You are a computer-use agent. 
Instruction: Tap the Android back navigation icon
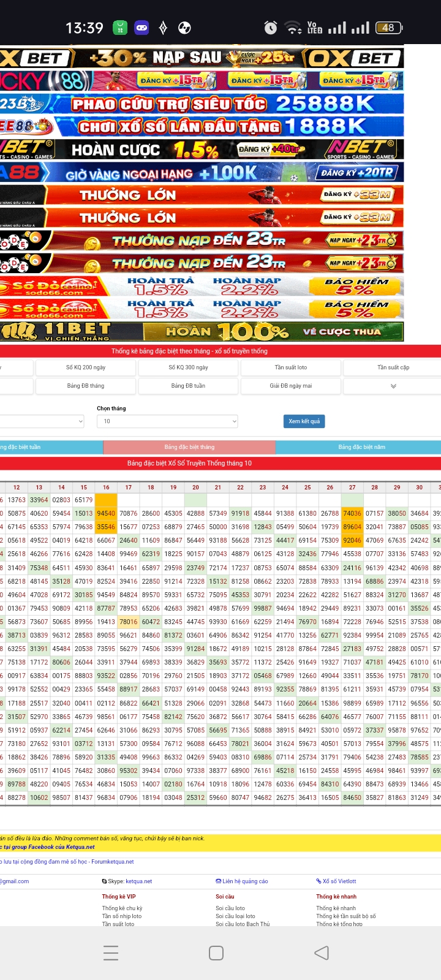322,953
